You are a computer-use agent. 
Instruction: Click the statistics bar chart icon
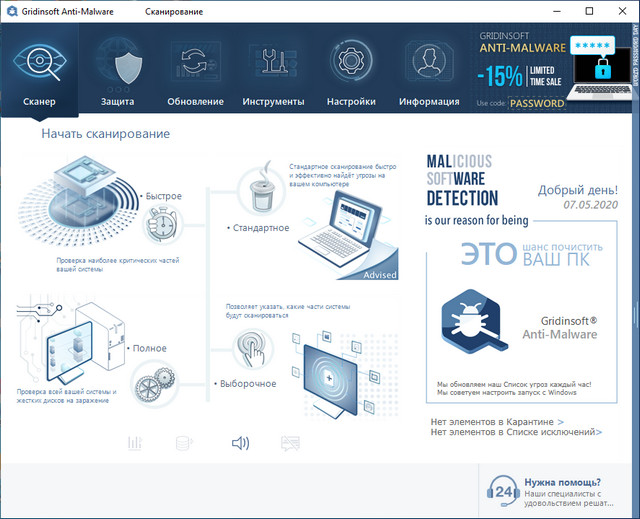pyautogui.click(x=135, y=443)
